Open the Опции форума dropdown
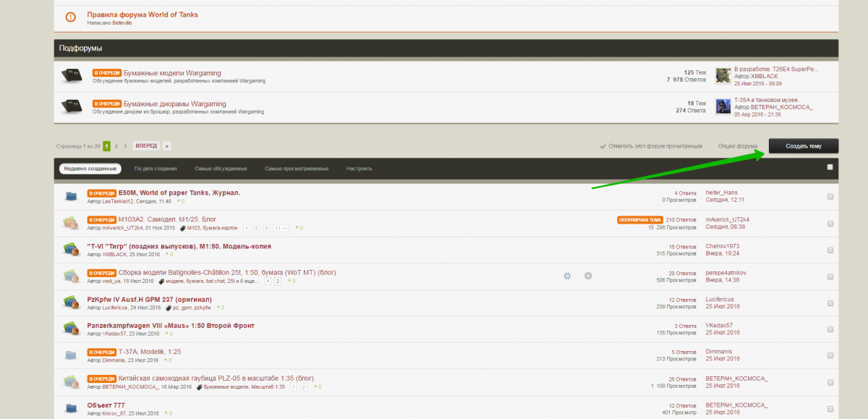 click(x=737, y=146)
